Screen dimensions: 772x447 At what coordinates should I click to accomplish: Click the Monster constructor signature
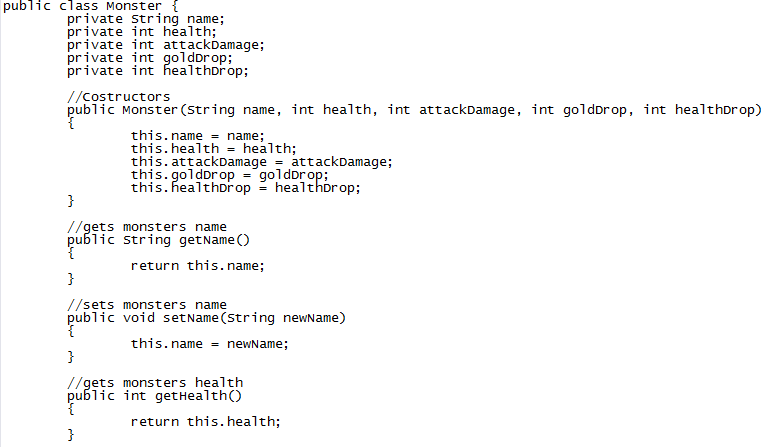[415, 110]
